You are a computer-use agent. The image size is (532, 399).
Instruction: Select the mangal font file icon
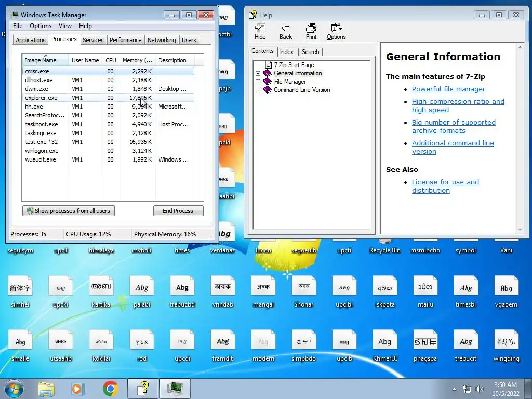click(x=263, y=291)
